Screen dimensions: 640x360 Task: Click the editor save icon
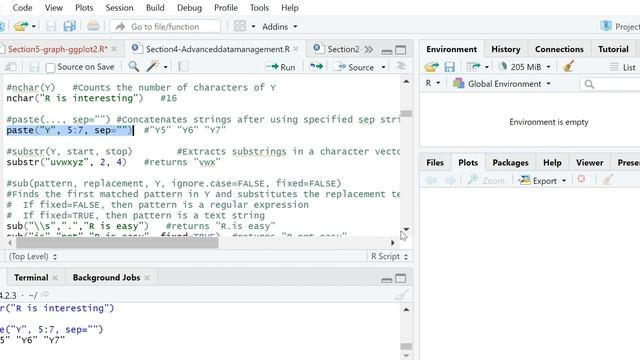(34, 67)
